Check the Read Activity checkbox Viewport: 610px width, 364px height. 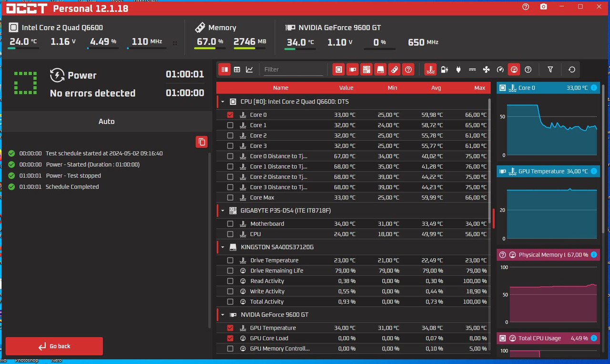[x=230, y=281]
